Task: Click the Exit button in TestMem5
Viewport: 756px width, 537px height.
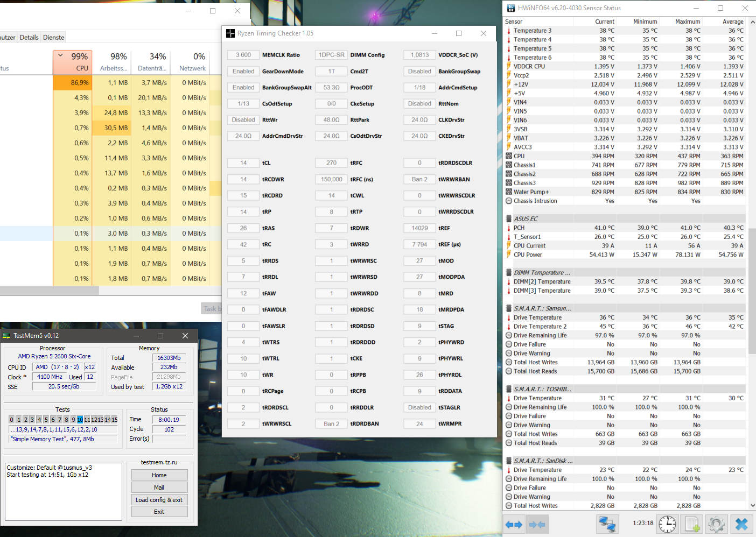Action: coord(159,512)
